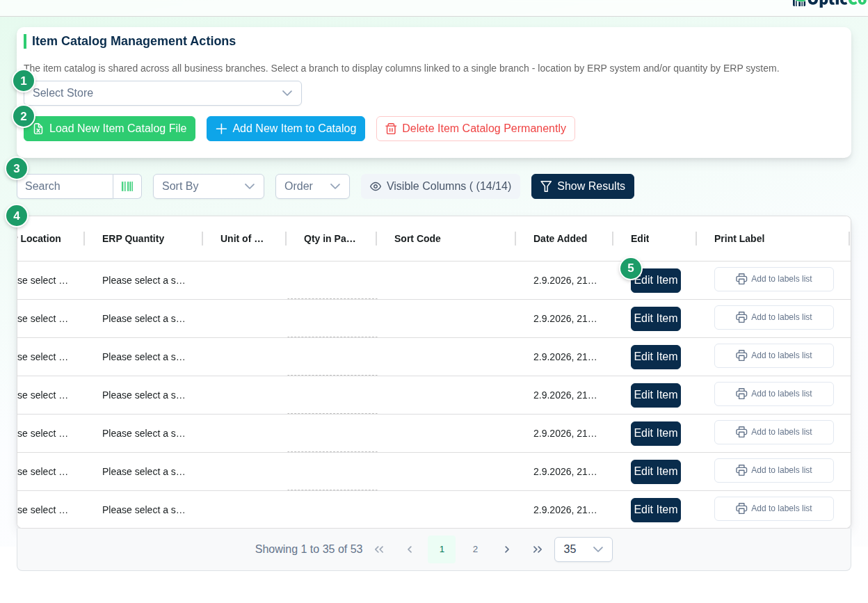This screenshot has height=603, width=868.
Task: Select page 1 in pagination
Action: (x=442, y=549)
